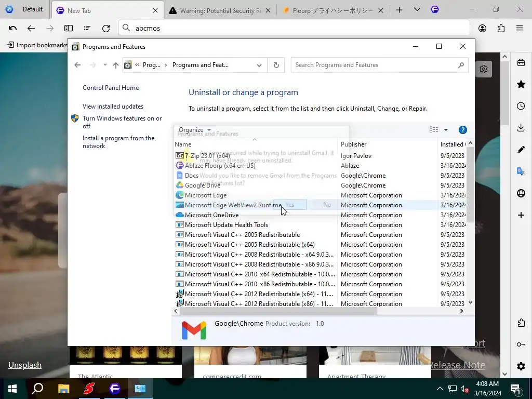Reload the page in Floorp
The height and width of the screenshot is (399, 532).
tap(106, 28)
